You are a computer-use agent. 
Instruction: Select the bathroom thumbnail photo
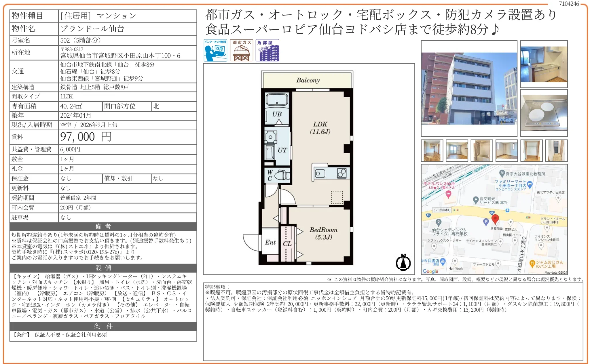[x=482, y=151]
